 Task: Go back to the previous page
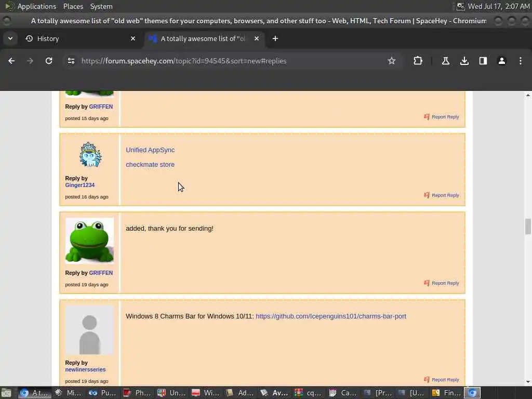pyautogui.click(x=11, y=61)
